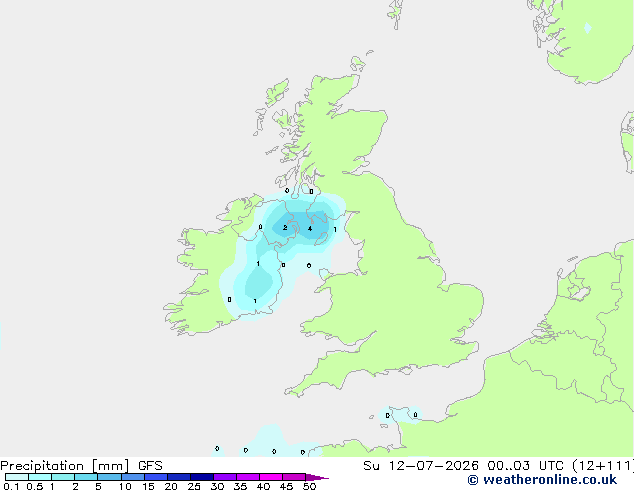Viewport: 634px width, 490px height.
Task: Click legend swatch between 5 and 10
Action: (109, 477)
